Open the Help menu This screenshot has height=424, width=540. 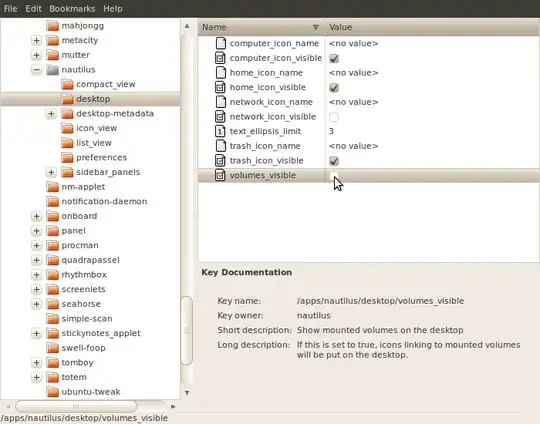(x=113, y=9)
